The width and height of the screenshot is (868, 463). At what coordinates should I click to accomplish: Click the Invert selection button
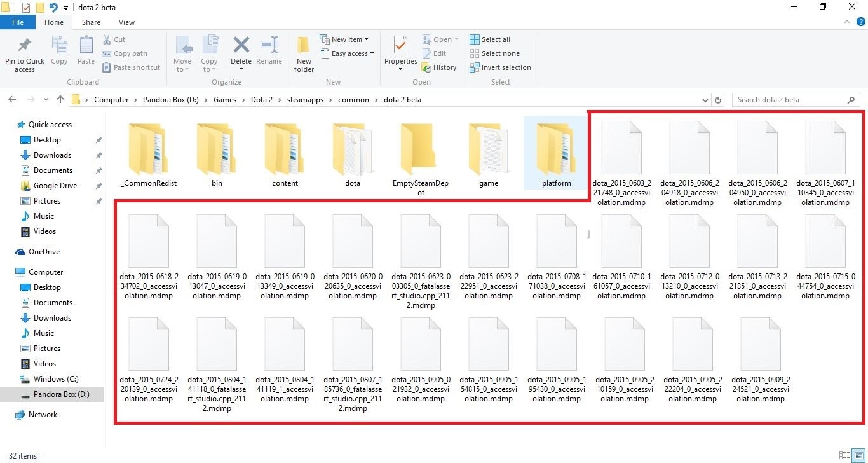click(500, 67)
